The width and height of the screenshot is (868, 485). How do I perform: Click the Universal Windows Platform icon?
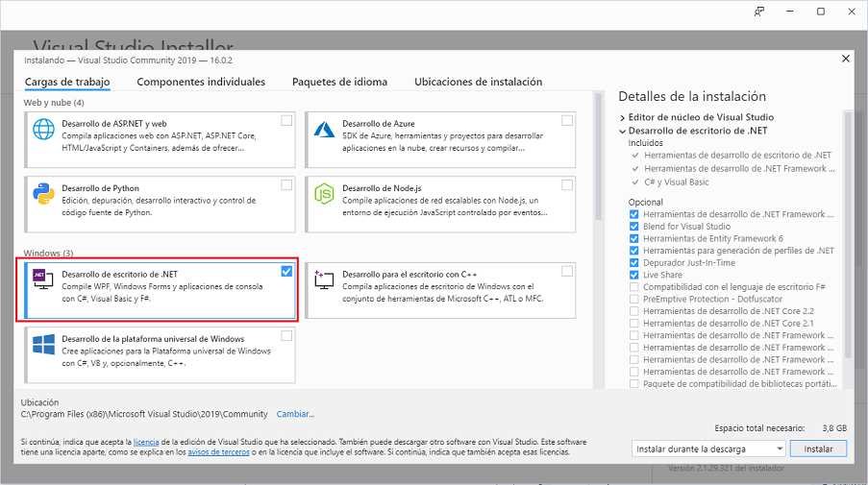click(43, 344)
